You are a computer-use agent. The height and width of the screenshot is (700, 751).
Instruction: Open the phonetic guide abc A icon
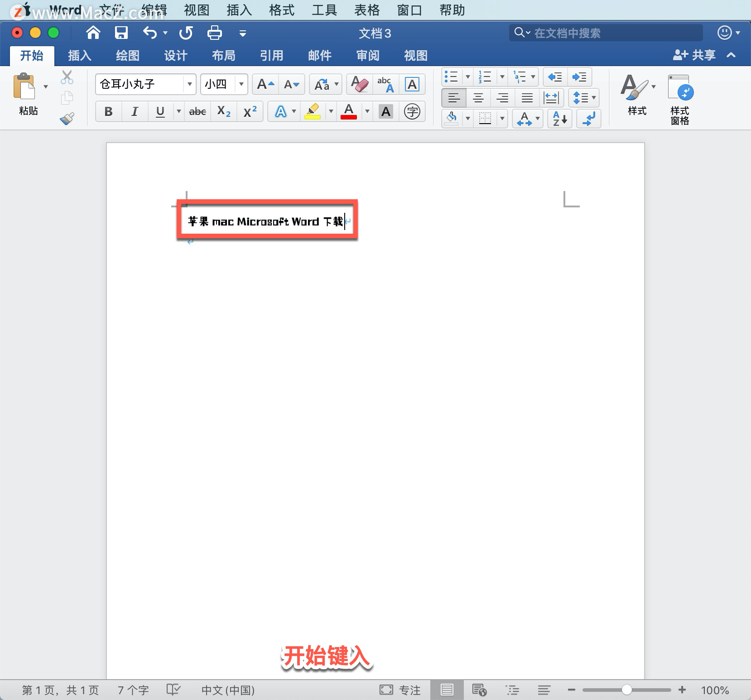[x=386, y=84]
